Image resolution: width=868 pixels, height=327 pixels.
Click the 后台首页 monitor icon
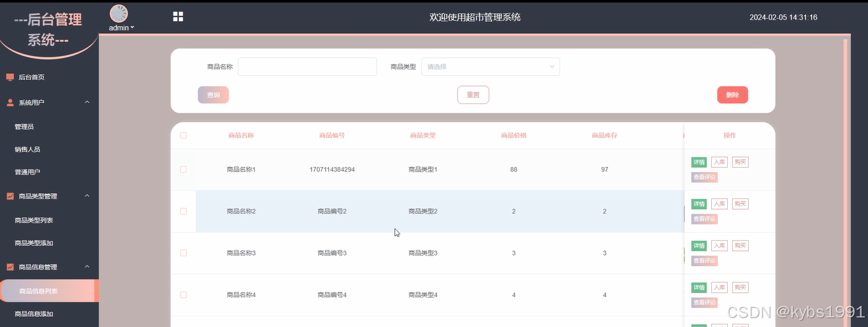point(10,77)
